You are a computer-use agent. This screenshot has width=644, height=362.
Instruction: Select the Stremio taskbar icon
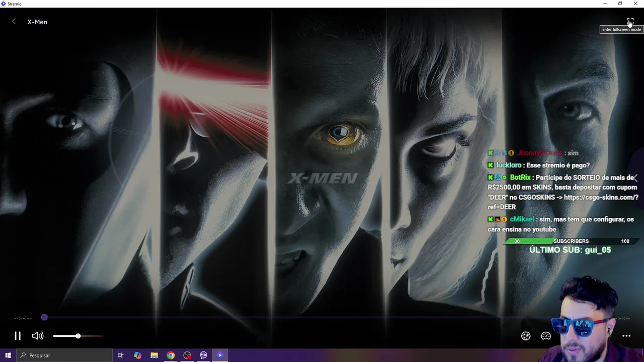(x=220, y=355)
